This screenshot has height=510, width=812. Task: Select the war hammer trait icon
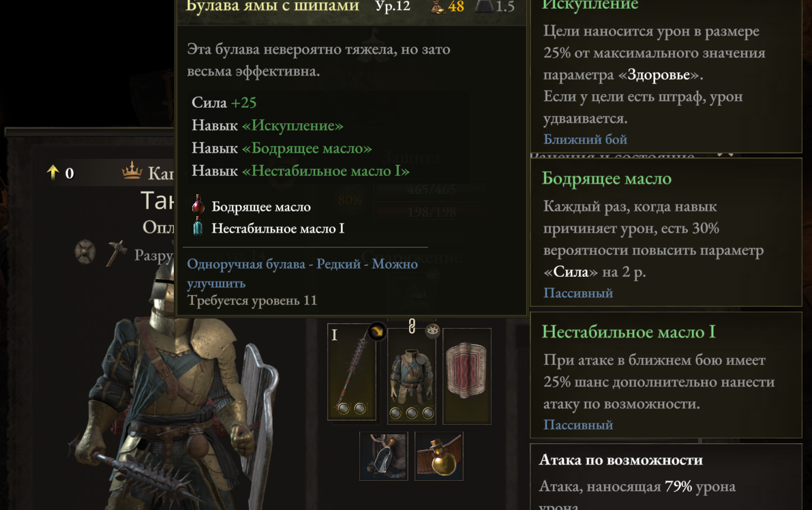click(117, 253)
